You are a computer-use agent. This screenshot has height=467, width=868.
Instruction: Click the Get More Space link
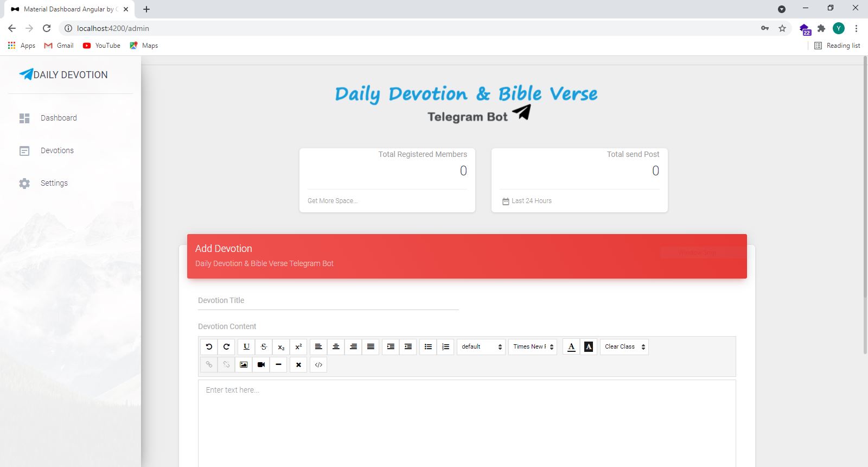pos(333,201)
